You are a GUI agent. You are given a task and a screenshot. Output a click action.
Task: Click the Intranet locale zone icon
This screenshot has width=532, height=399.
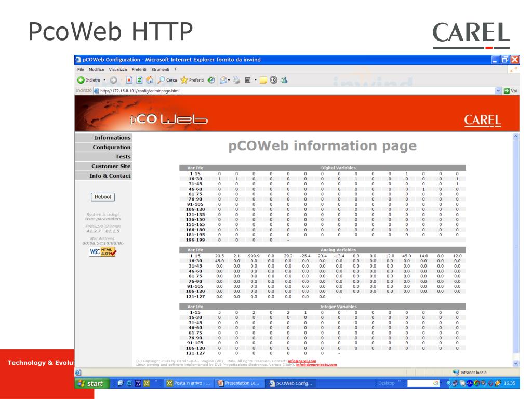tap(456, 372)
